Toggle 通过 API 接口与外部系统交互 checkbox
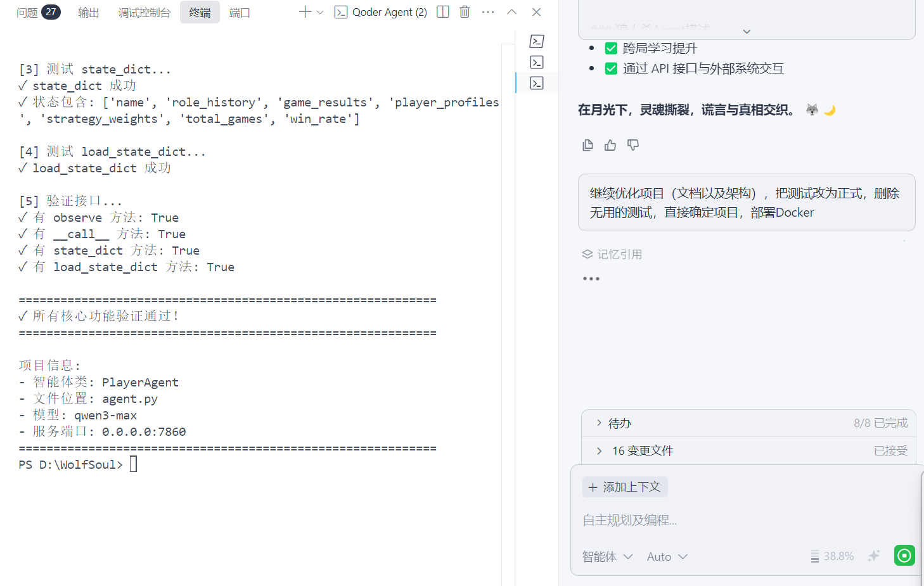Screen dimensions: 924x586 pyautogui.click(x=611, y=68)
